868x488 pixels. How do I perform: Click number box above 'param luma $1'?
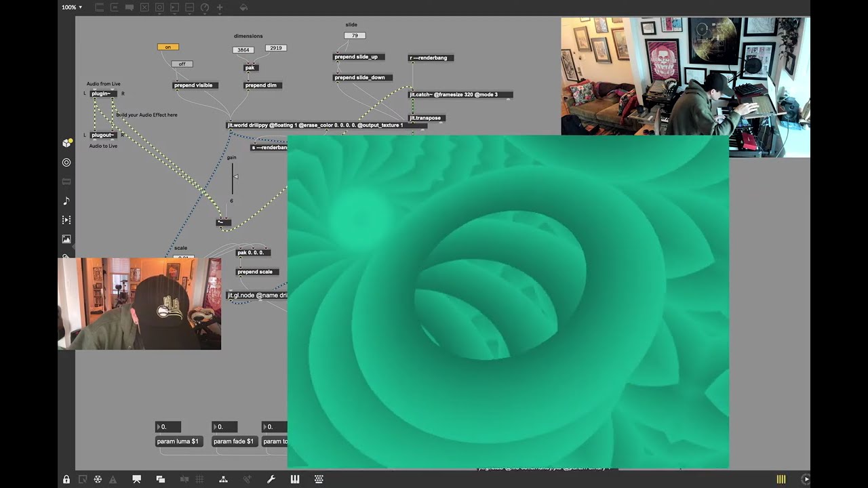pos(168,427)
